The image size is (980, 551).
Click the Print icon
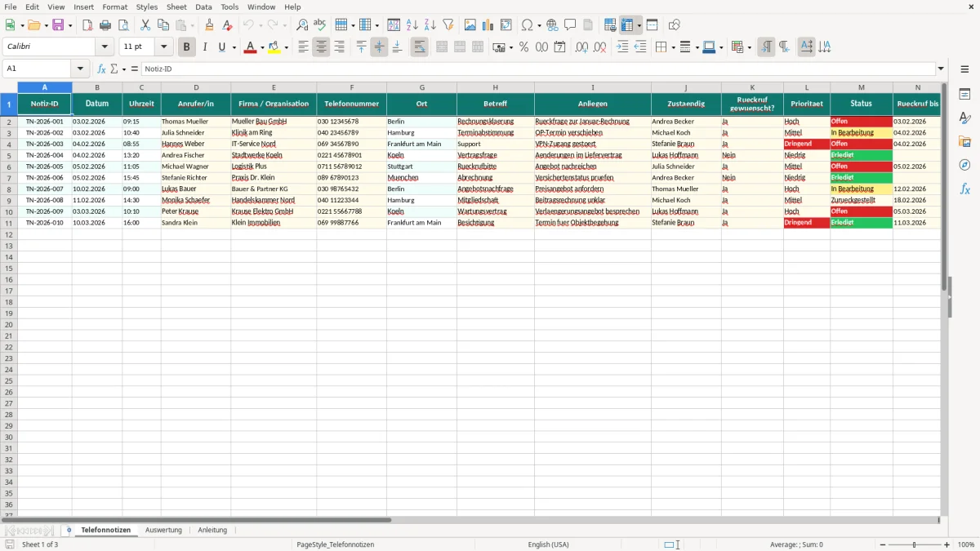[x=105, y=25]
